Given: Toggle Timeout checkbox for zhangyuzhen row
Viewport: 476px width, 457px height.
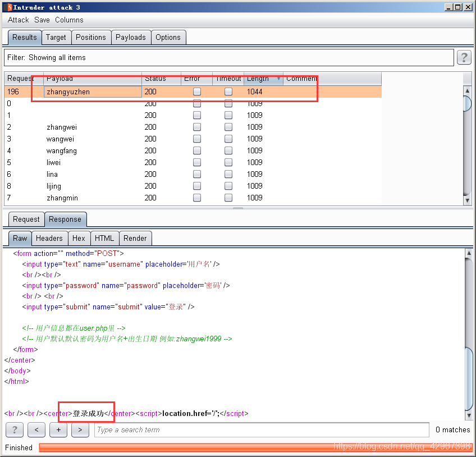Looking at the screenshot, I should point(228,92).
